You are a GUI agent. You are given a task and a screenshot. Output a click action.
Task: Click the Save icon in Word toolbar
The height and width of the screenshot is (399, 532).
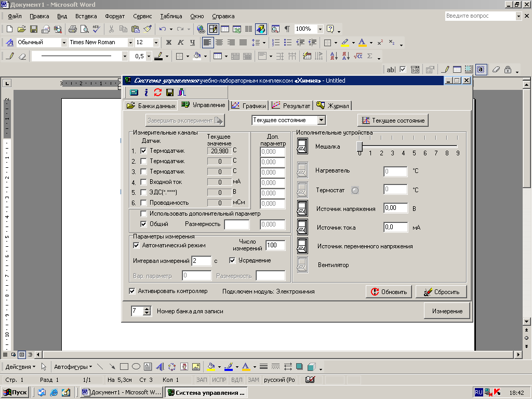pyautogui.click(x=34, y=29)
